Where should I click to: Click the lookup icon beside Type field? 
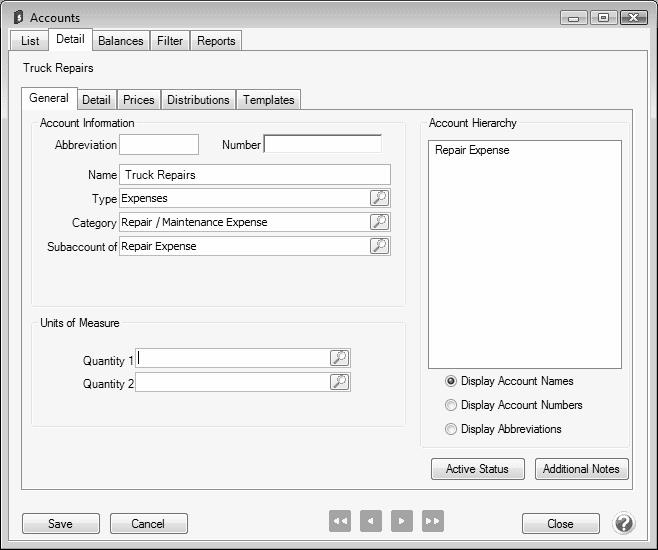[379, 198]
